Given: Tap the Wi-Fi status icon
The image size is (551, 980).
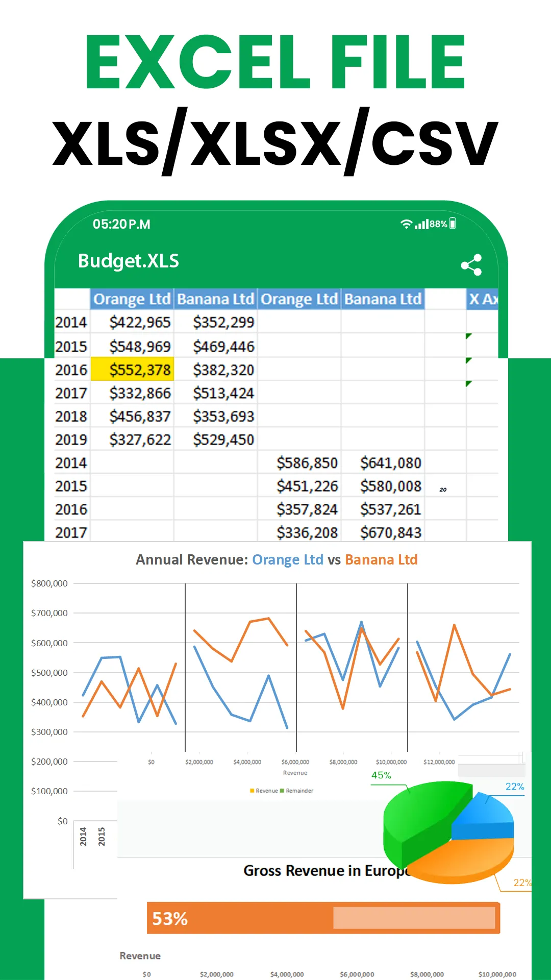Looking at the screenshot, I should [406, 224].
